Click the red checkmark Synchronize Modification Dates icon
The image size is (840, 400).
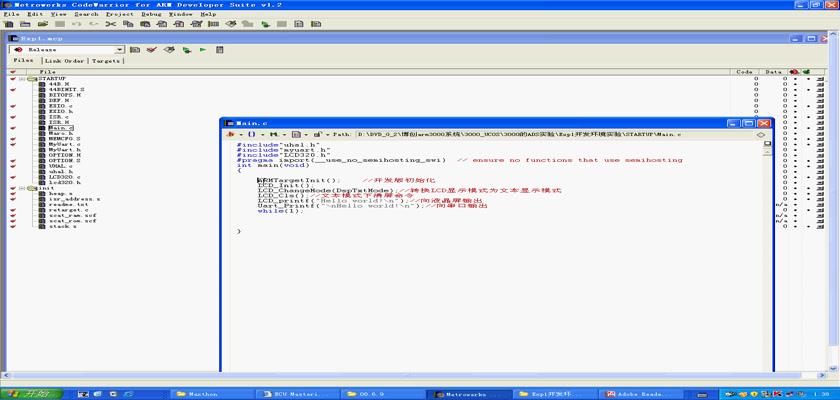tap(152, 50)
